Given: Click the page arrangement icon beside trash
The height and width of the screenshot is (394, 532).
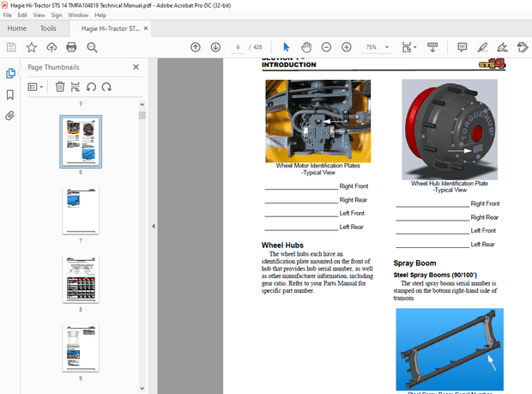Looking at the screenshot, I should [x=75, y=87].
